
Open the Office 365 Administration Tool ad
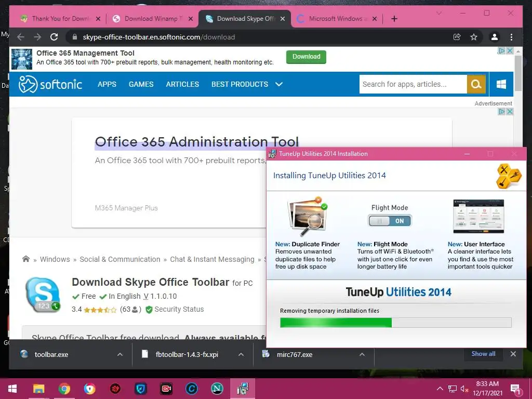[x=197, y=142]
